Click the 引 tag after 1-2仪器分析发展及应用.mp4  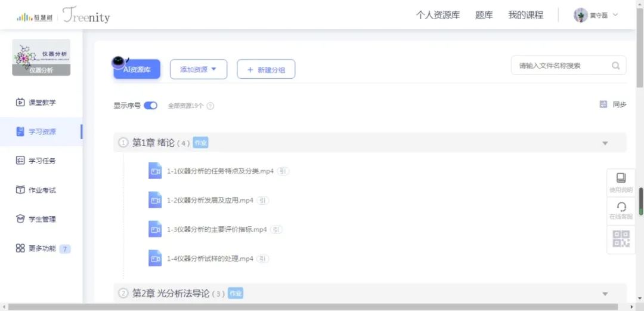(263, 201)
